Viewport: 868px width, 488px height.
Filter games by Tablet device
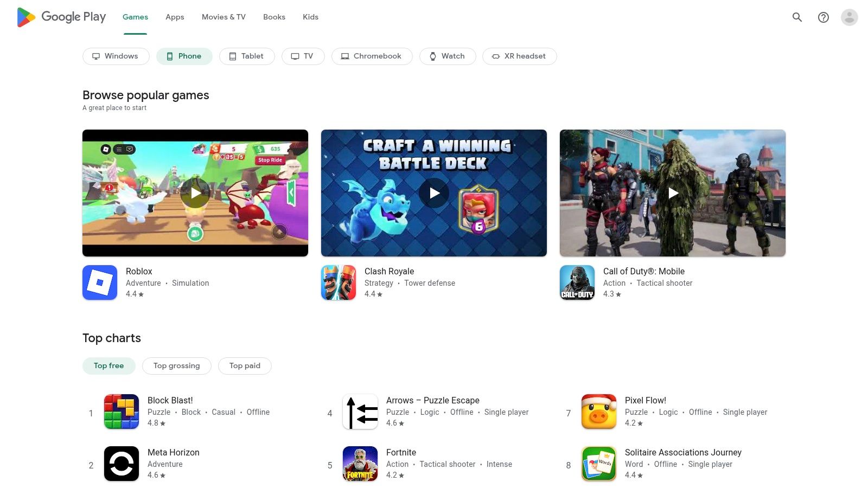(x=247, y=56)
